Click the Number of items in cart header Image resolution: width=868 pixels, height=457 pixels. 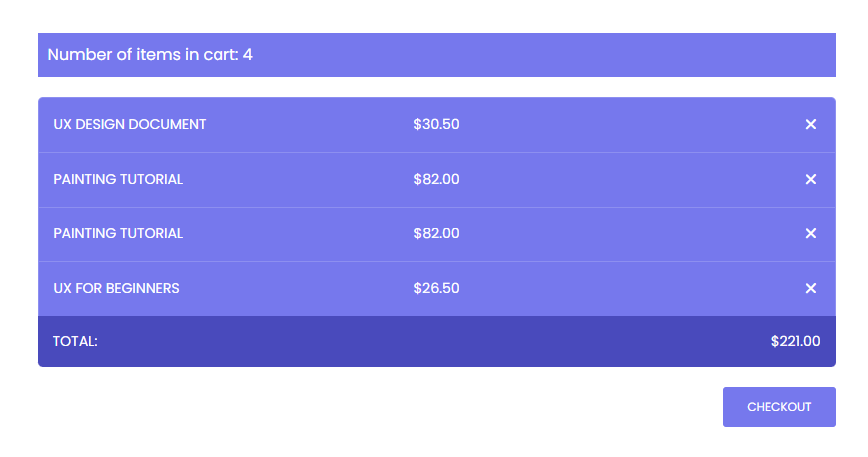(143, 54)
